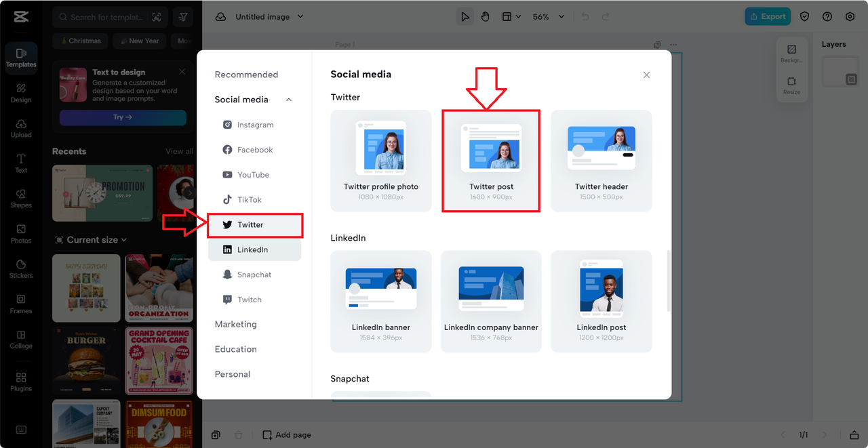This screenshot has width=868, height=448.
Task: Open the Personal category
Action: click(233, 374)
